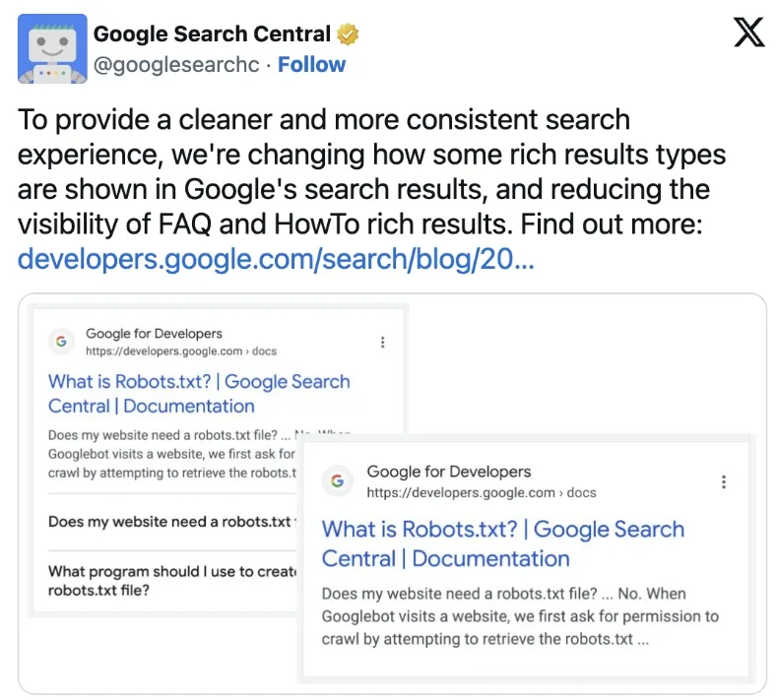Click "Google for Developers" site name in background FAQ card
Viewport: 777px width, 700px height.
coord(154,334)
